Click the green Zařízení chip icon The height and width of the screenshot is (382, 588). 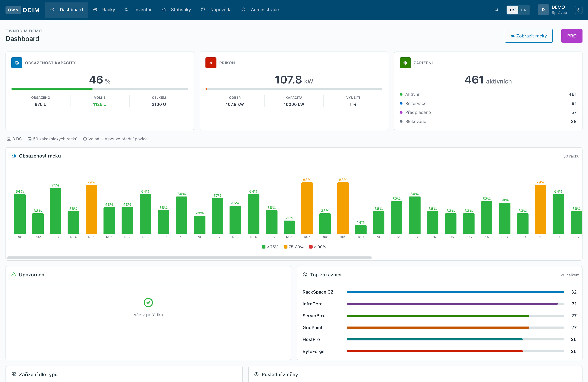tap(405, 63)
